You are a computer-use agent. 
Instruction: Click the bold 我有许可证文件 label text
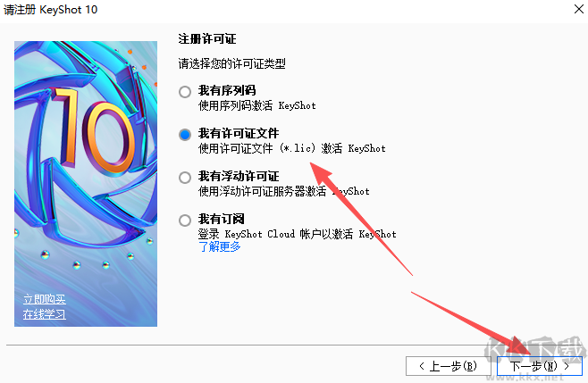tap(239, 133)
